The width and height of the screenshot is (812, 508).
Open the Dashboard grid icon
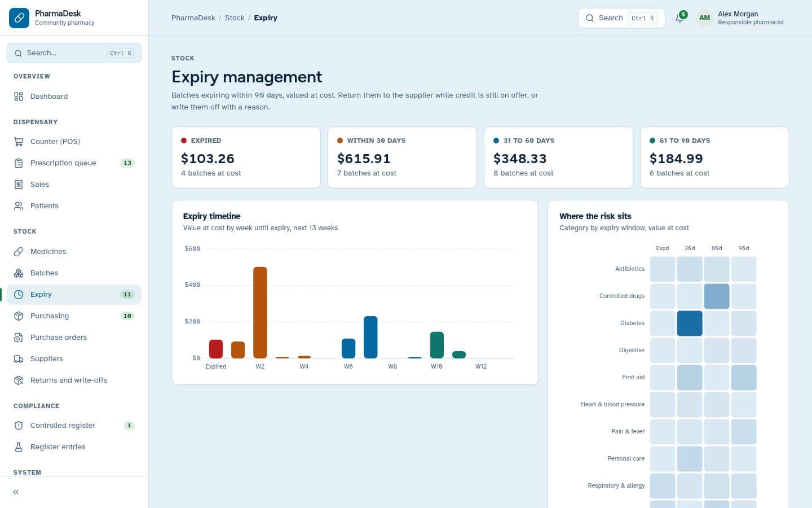coord(19,97)
